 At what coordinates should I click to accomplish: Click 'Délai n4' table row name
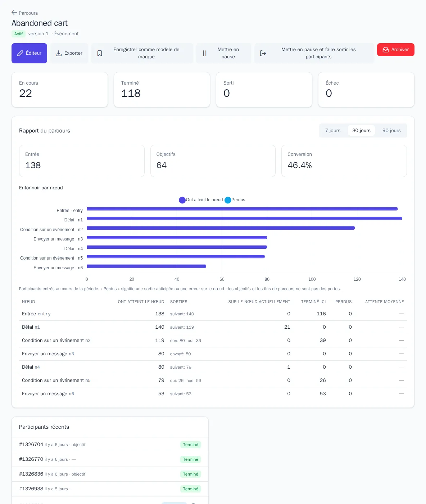click(x=31, y=367)
